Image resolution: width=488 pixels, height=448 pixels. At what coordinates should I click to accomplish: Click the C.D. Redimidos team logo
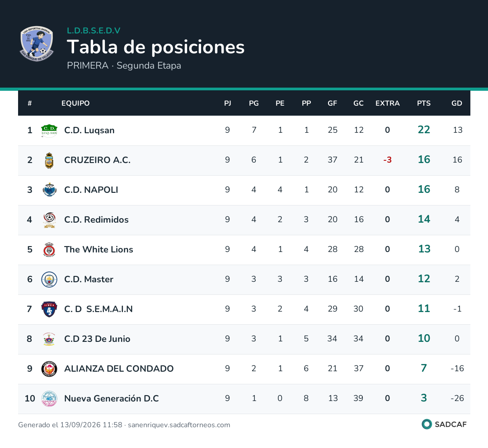pos(49,219)
